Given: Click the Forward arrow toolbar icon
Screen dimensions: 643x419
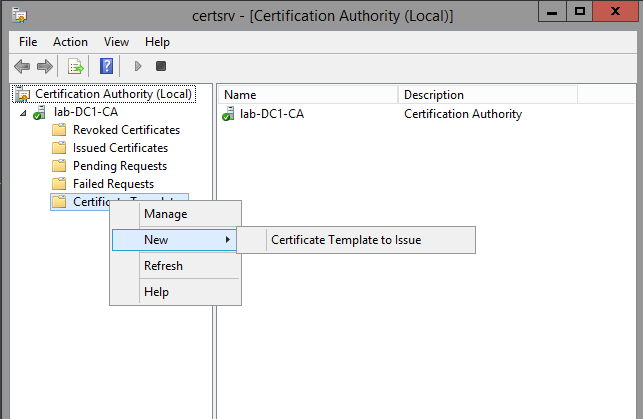Looking at the screenshot, I should point(45,66).
